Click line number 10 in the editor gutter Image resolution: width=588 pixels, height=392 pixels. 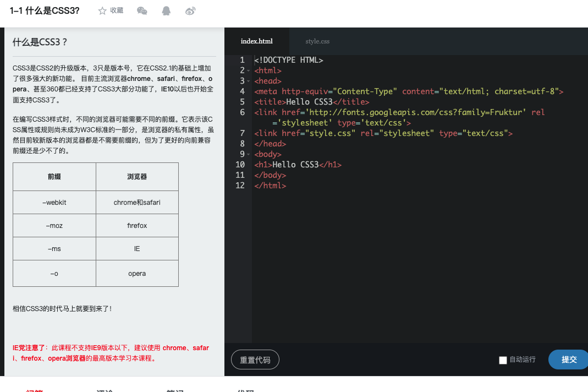240,164
